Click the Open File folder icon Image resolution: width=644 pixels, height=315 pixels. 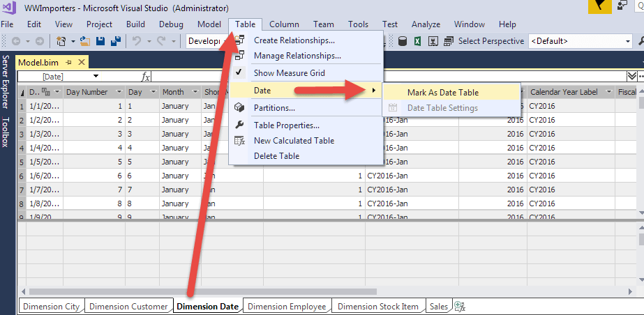click(x=85, y=41)
